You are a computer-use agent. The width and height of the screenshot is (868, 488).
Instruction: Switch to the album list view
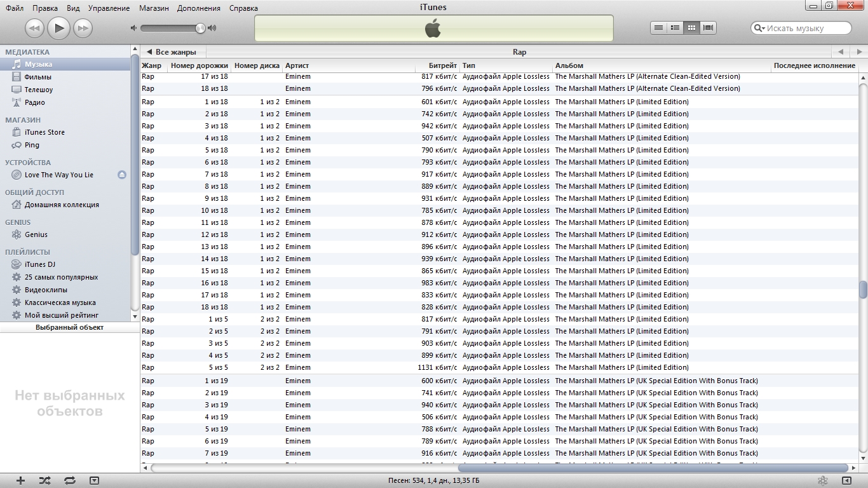[675, 28]
